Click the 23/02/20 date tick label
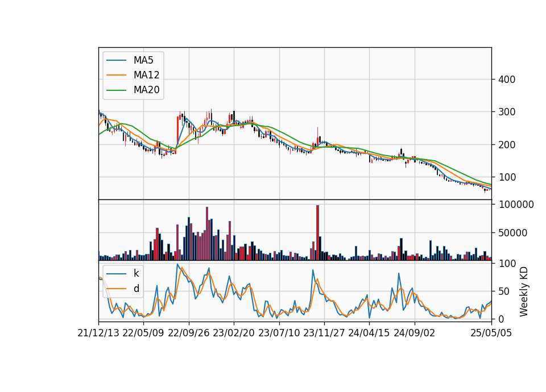This screenshot has width=546, height=392. 234,333
